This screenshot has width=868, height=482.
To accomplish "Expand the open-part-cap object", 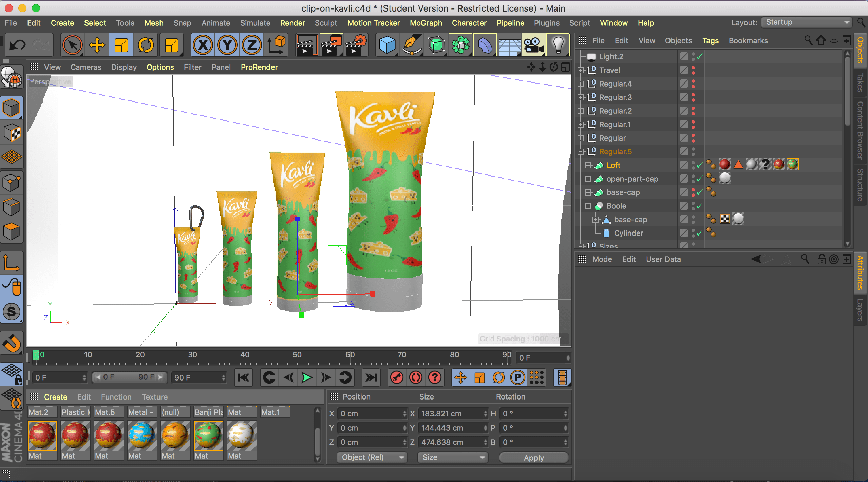I will click(588, 179).
